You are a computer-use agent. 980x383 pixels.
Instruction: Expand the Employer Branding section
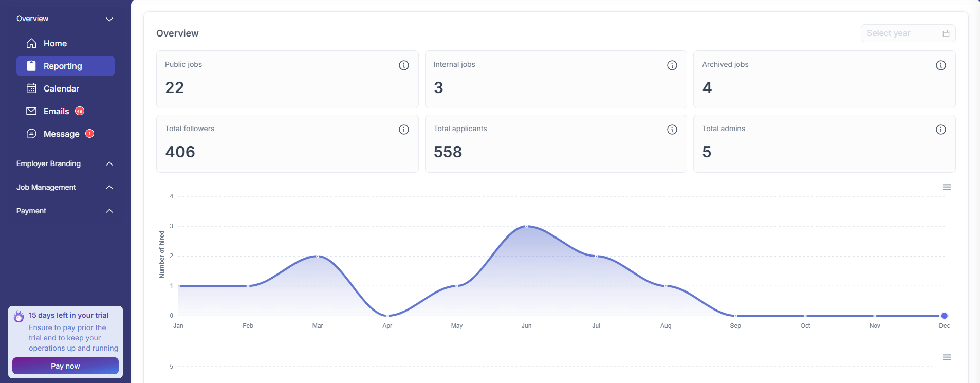[109, 163]
